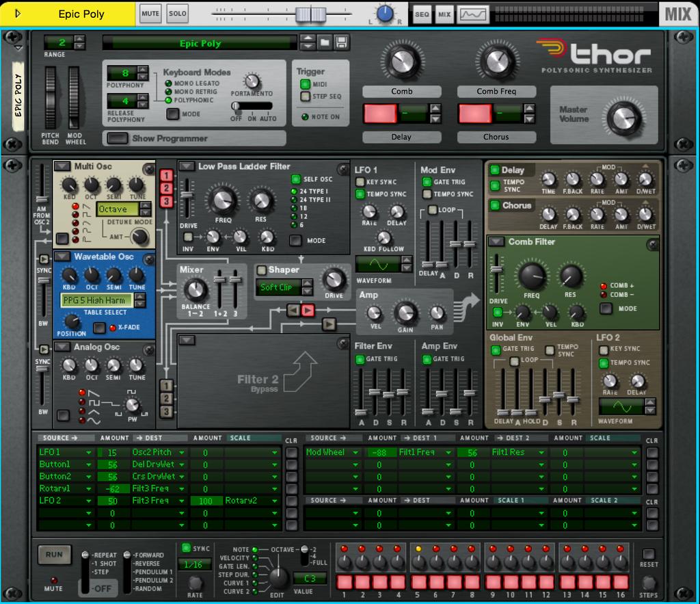Enable LOOP in the Mod Env section

[432, 209]
